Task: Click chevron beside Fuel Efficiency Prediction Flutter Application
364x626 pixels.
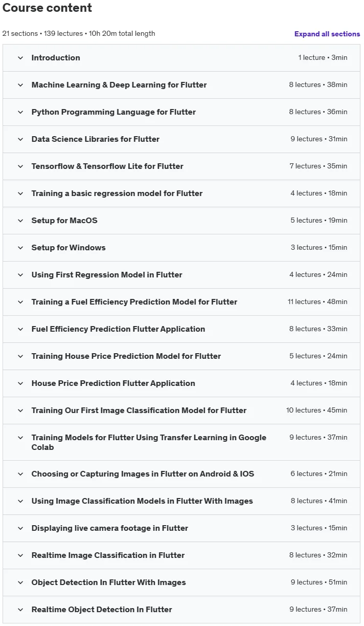Action: coord(20,329)
